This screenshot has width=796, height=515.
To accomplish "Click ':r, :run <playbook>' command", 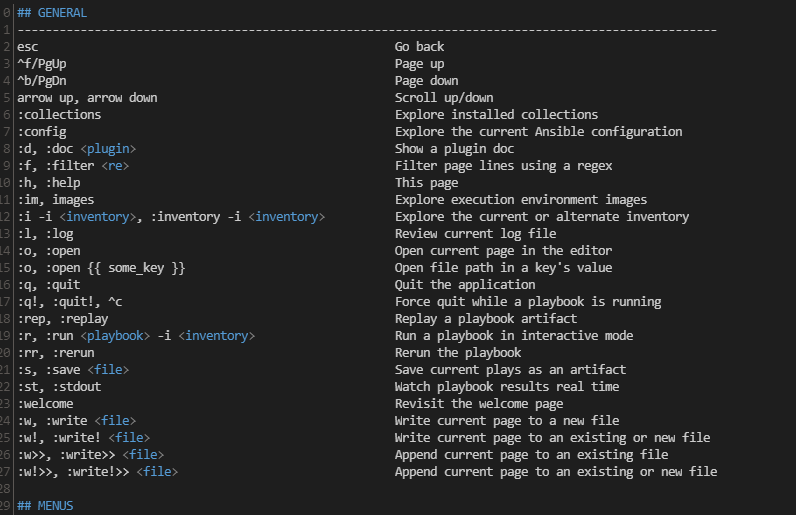I will 84,336.
